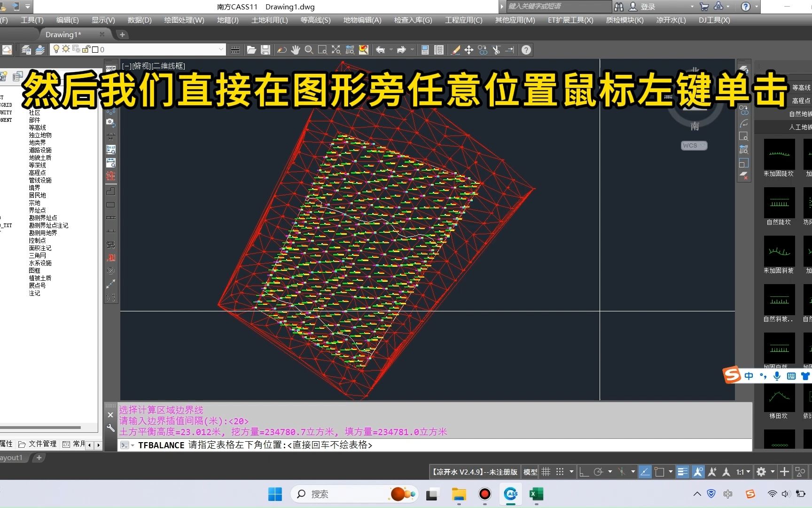Open the 等高线(S) menu
Image resolution: width=812 pixels, height=508 pixels.
pyautogui.click(x=315, y=20)
